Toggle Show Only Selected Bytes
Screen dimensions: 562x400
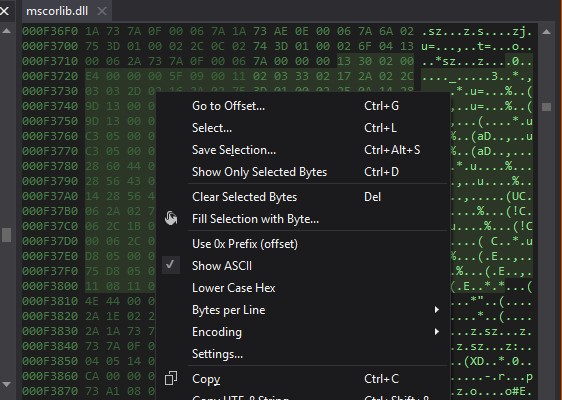303,172
